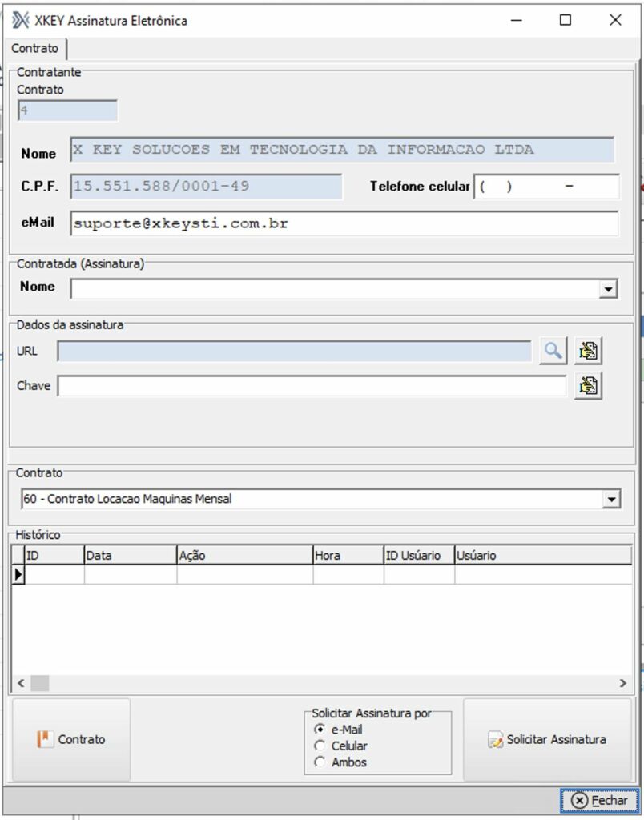Click the C.P.F. field
This screenshot has height=820, width=644.
coord(206,186)
